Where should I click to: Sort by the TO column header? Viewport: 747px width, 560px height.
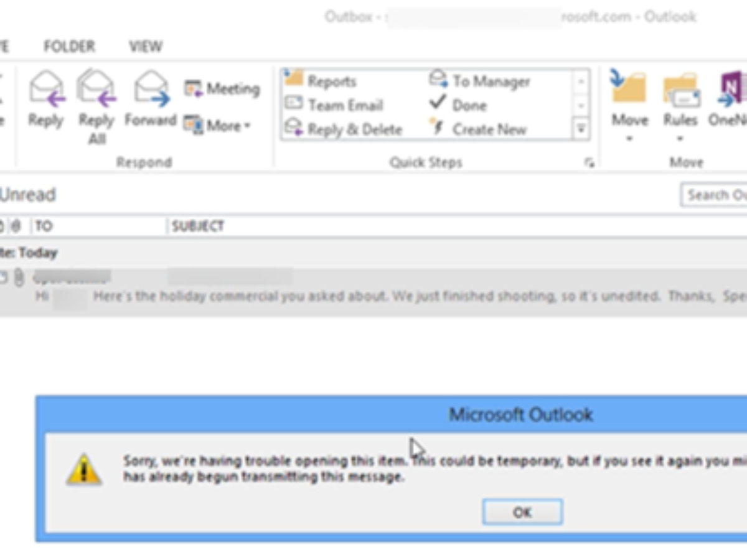pyautogui.click(x=100, y=226)
